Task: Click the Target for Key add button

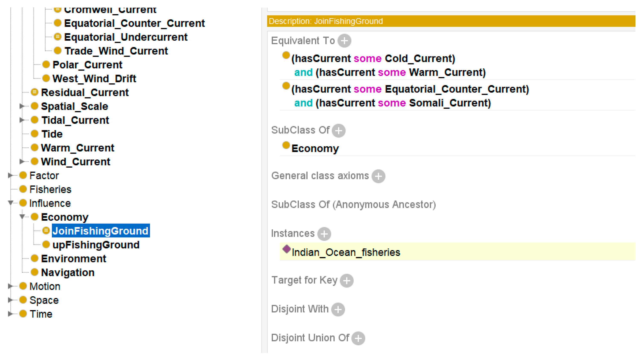Action: click(346, 280)
